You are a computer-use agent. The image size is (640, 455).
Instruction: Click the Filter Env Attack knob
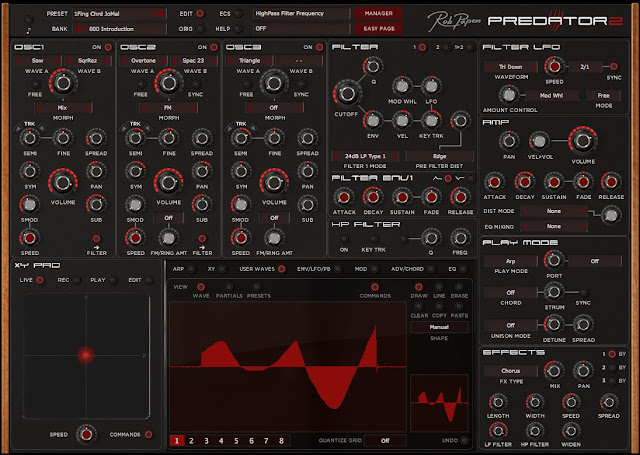click(344, 198)
